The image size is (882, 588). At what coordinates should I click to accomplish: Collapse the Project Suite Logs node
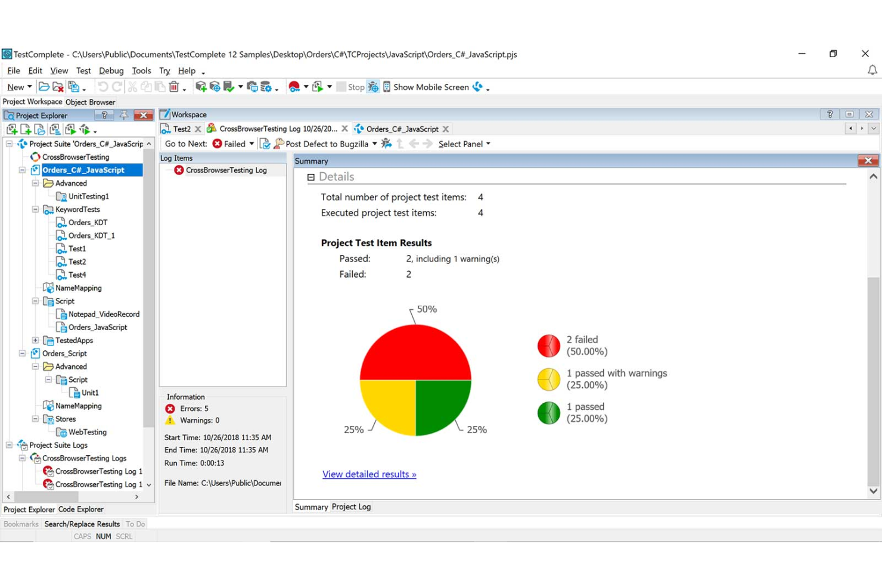9,445
